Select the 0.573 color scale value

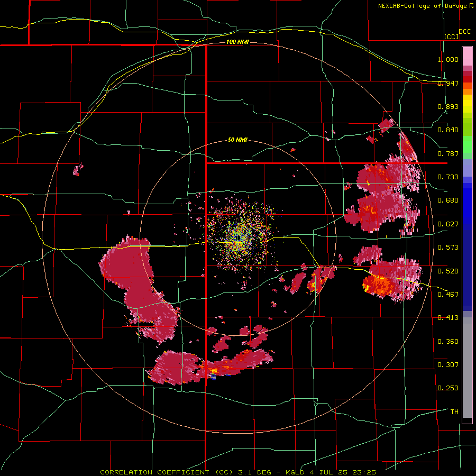(x=448, y=248)
